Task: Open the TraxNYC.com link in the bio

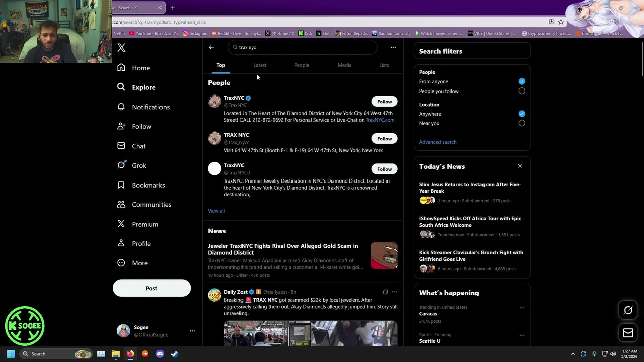Action: click(x=380, y=120)
